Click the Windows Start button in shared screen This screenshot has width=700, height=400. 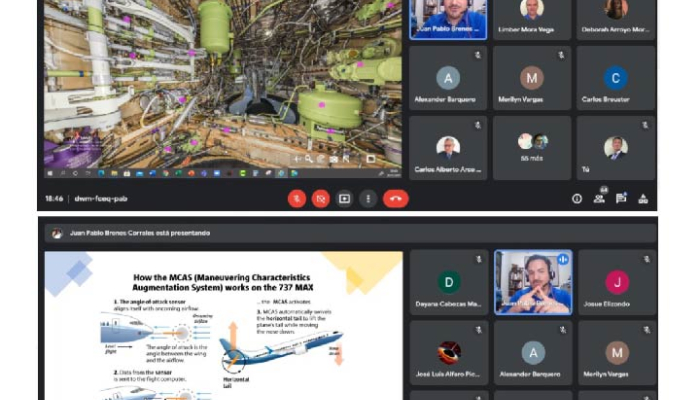[50, 172]
